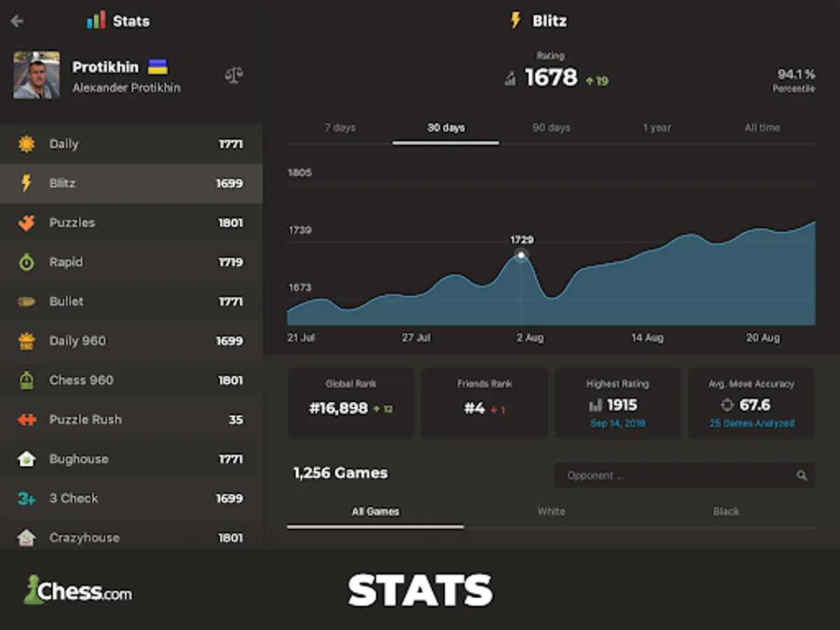The image size is (840, 630).
Task: Select the Black games tab
Action: point(727,512)
